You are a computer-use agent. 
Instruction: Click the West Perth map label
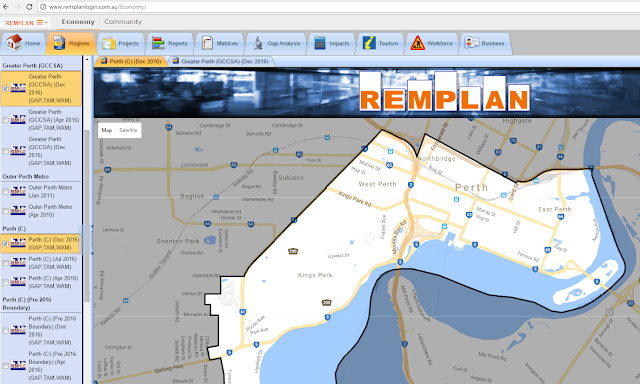pyautogui.click(x=377, y=184)
